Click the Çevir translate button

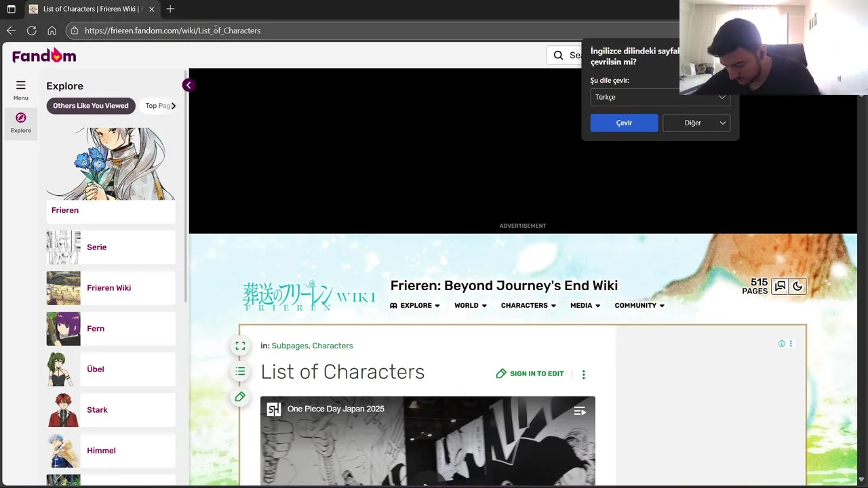tap(624, 123)
